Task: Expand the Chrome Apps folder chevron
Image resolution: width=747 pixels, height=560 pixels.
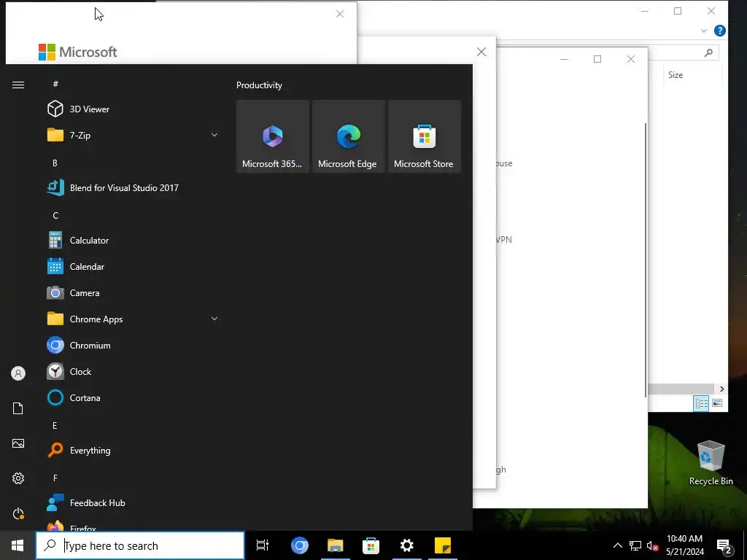Action: coord(214,319)
